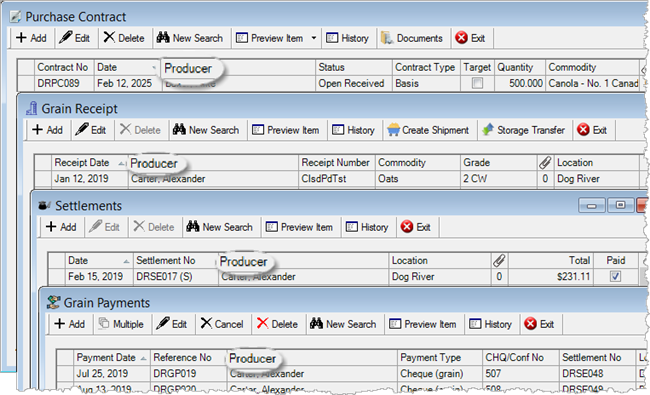
Task: Click Multiple in Grain Payments toolbar
Action: tap(121, 324)
